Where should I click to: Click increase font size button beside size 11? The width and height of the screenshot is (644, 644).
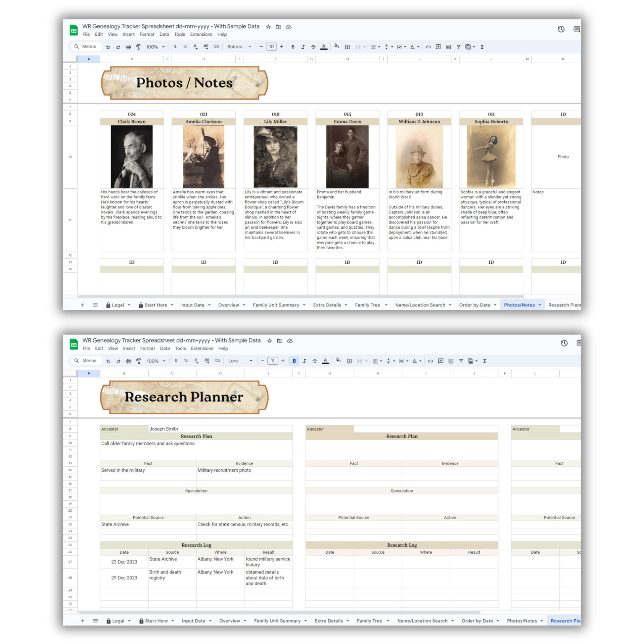coord(283,361)
